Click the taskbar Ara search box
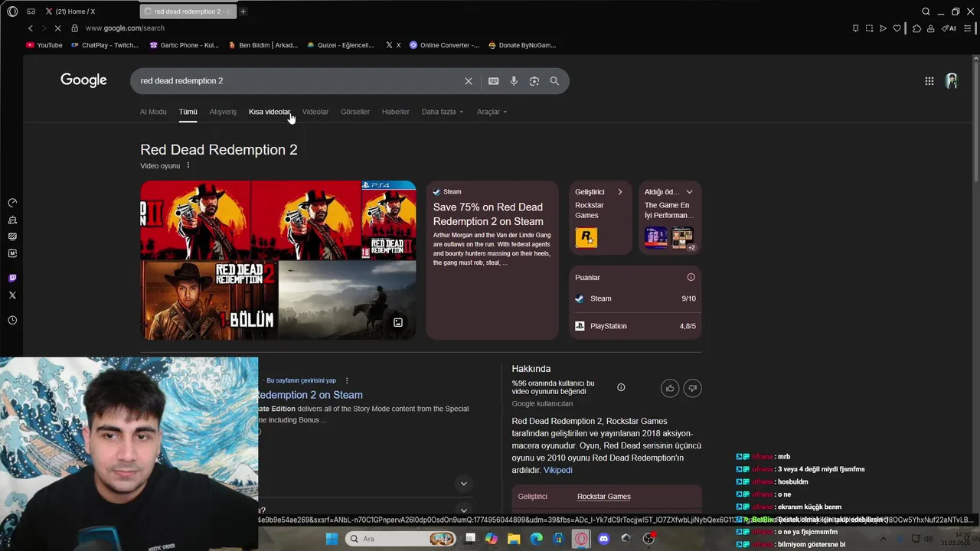Screen dimensions: 980x551 (401, 539)
